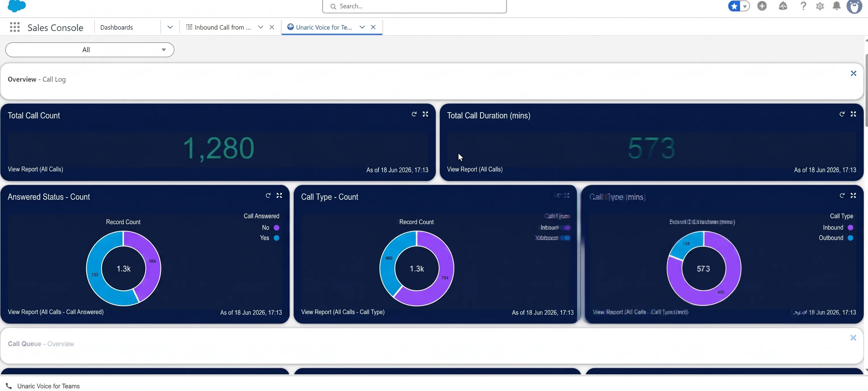
Task: Click the Call Type - Count title
Action: click(x=329, y=197)
